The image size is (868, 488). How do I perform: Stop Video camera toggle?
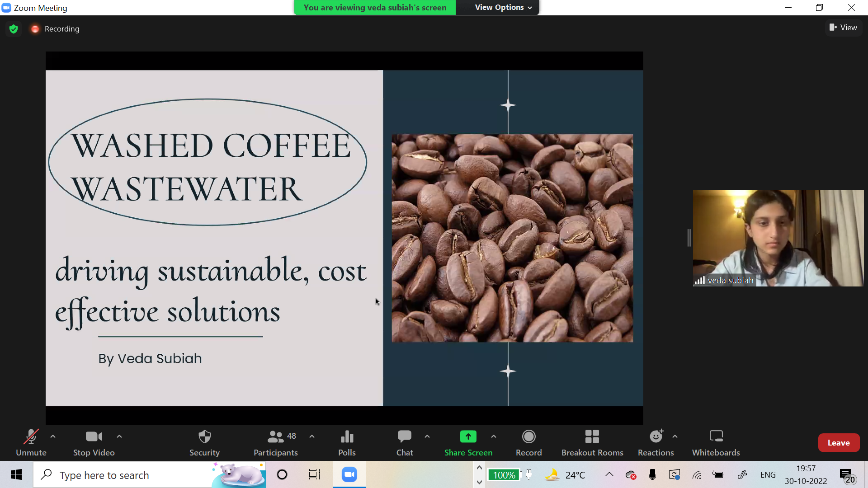[x=94, y=442]
